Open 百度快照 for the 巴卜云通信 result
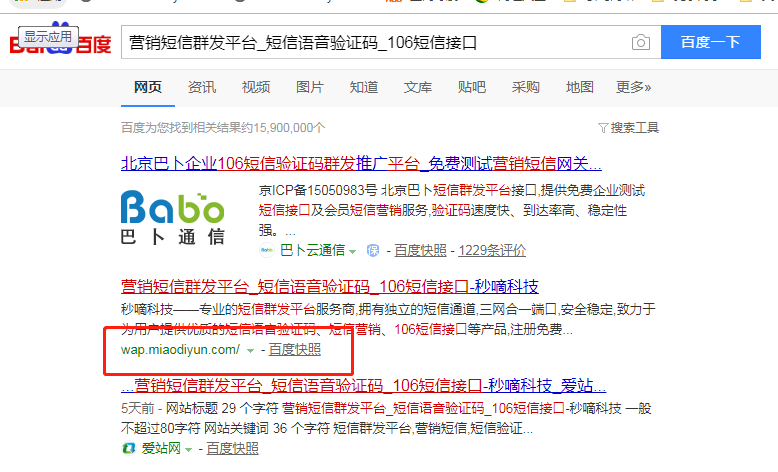 point(420,251)
